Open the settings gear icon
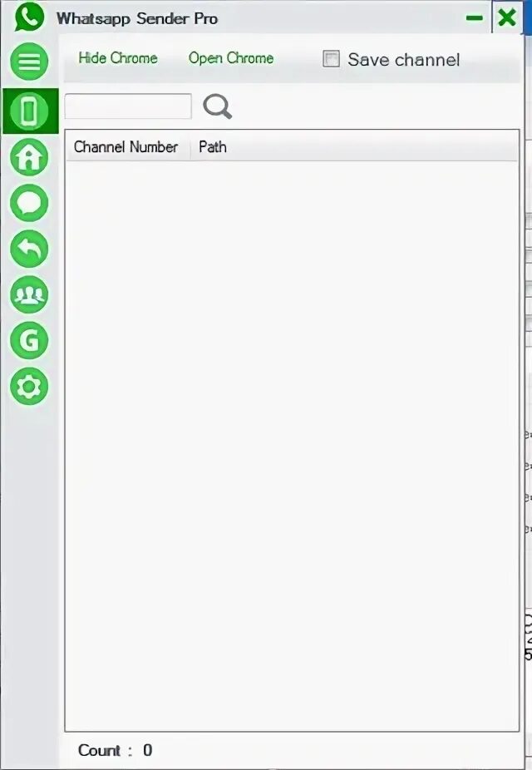Viewport: 532px width, 770px height. tap(29, 387)
